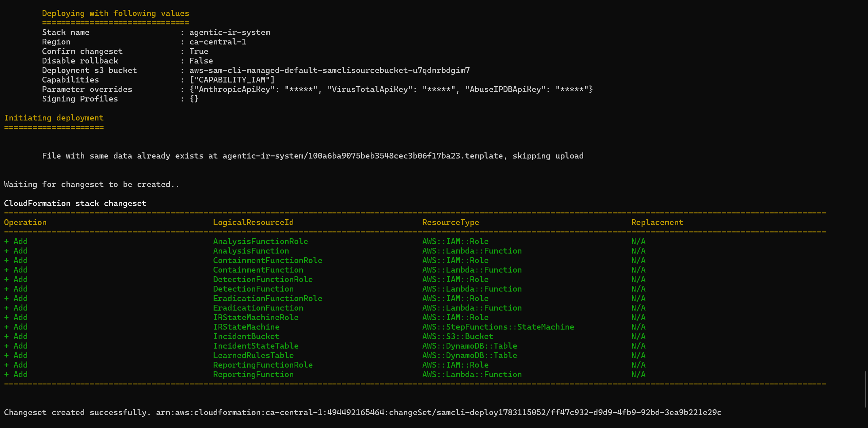Click 'Waiting for changeset to be created' line
Viewport: 868px width, 428px height.
click(91, 184)
